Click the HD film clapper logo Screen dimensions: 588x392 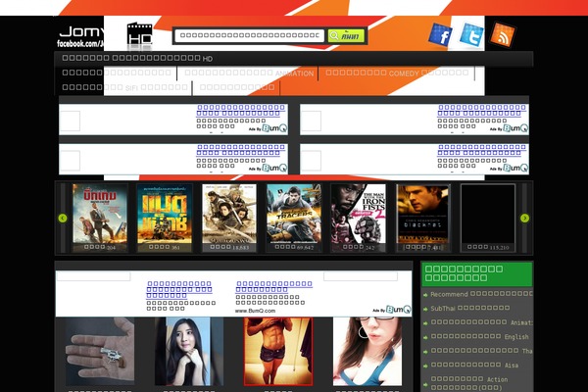(139, 35)
